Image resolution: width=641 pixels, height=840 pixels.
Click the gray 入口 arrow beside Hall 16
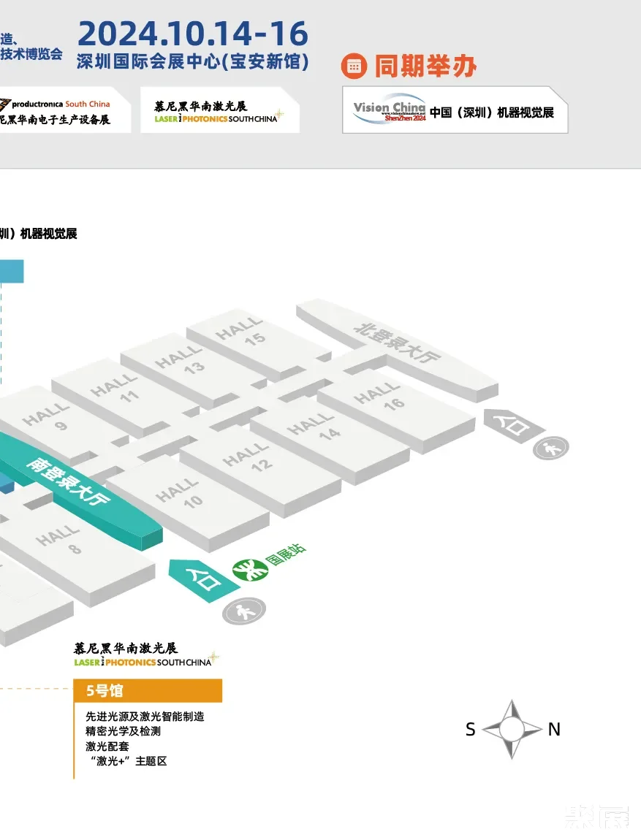(512, 424)
